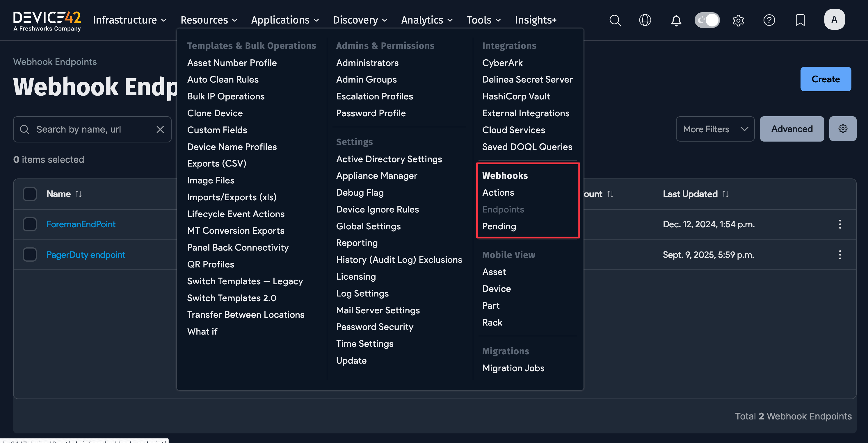Expand the Discovery menu
This screenshot has height=443, width=868.
360,20
